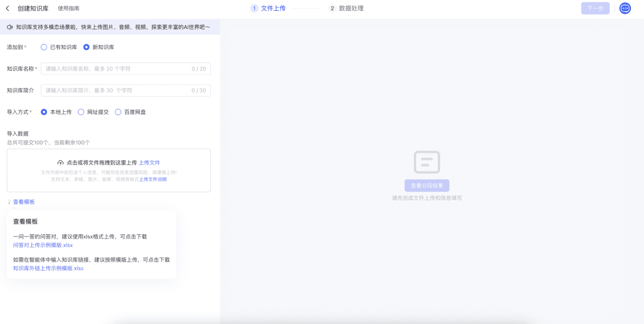This screenshot has width=644, height=324.
Task: Select the 新知识库 radio option
Action: (x=99, y=47)
